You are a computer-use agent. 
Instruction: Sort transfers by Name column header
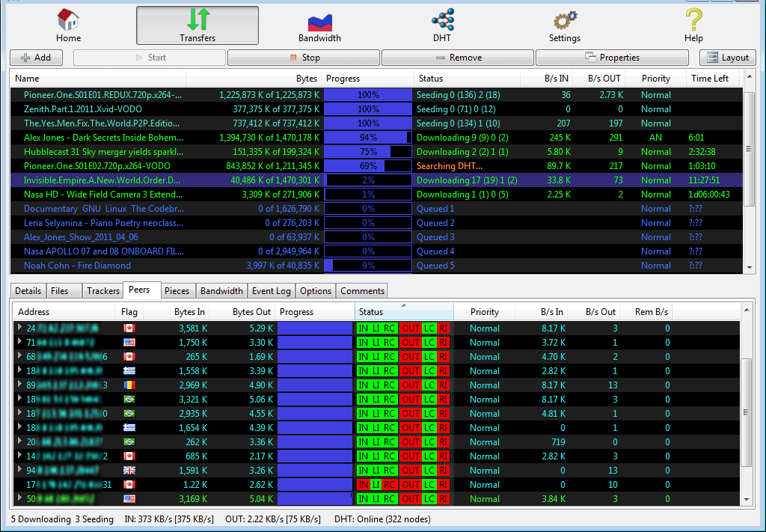tap(98, 78)
